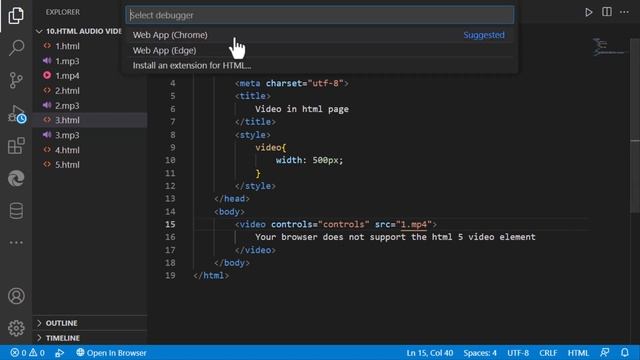Open 4.html in the explorer

click(x=90, y=150)
